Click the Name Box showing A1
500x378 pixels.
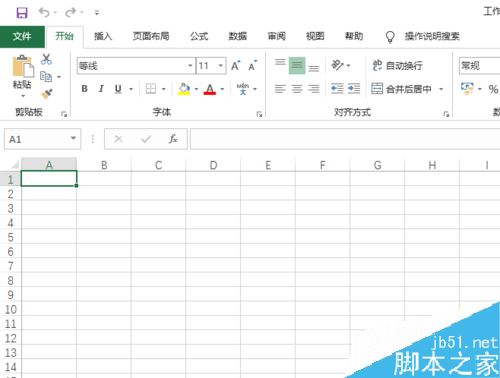tap(42, 139)
